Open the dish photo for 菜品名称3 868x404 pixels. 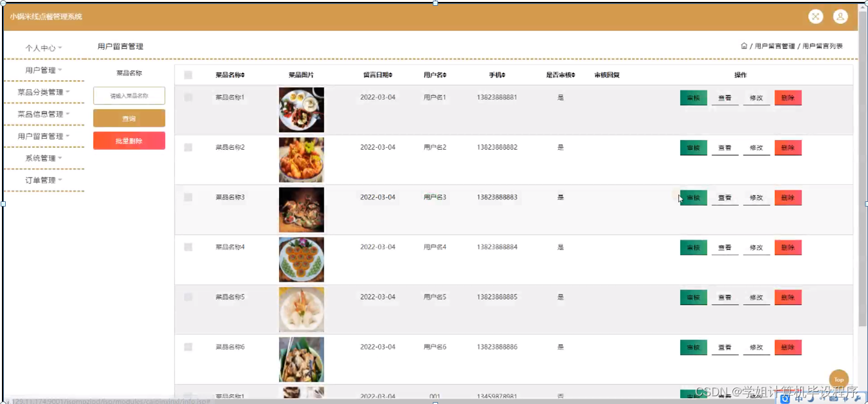302,210
